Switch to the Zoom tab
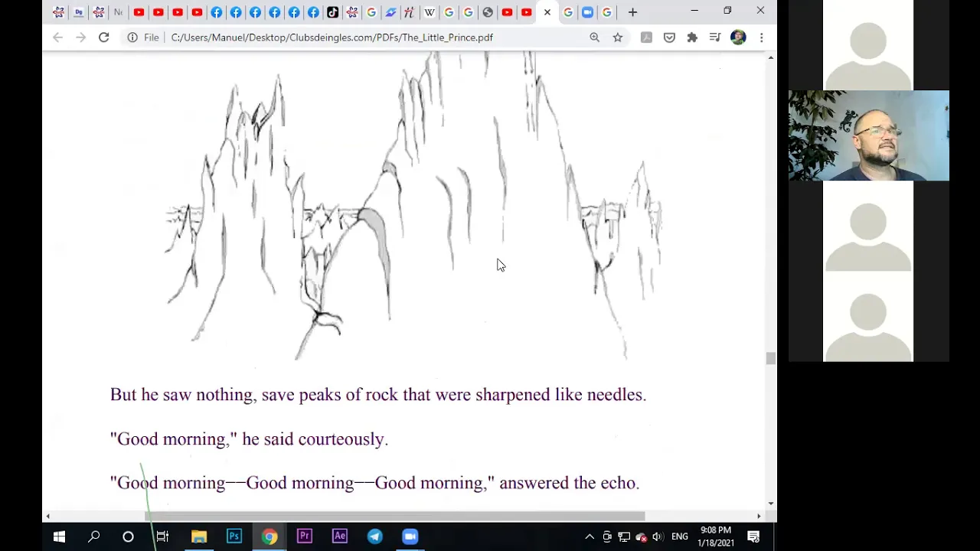This screenshot has height=551, width=980. pos(587,12)
